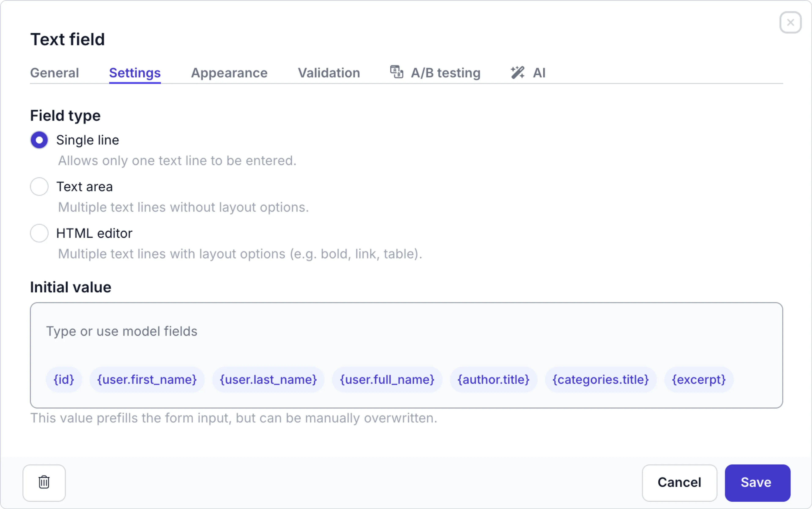812x509 pixels.
Task: Open the Appearance tab
Action: pyautogui.click(x=229, y=73)
